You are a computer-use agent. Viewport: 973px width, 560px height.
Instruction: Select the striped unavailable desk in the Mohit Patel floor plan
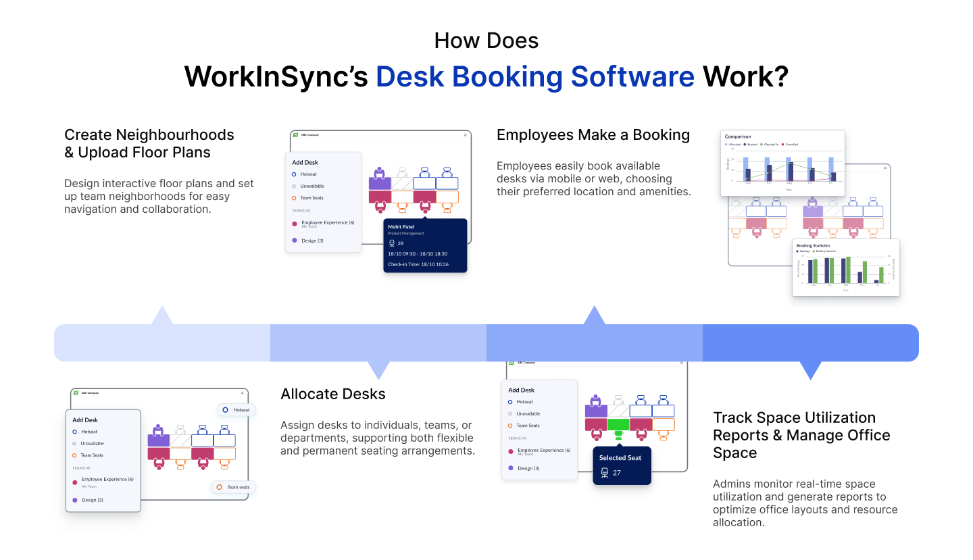402,183
